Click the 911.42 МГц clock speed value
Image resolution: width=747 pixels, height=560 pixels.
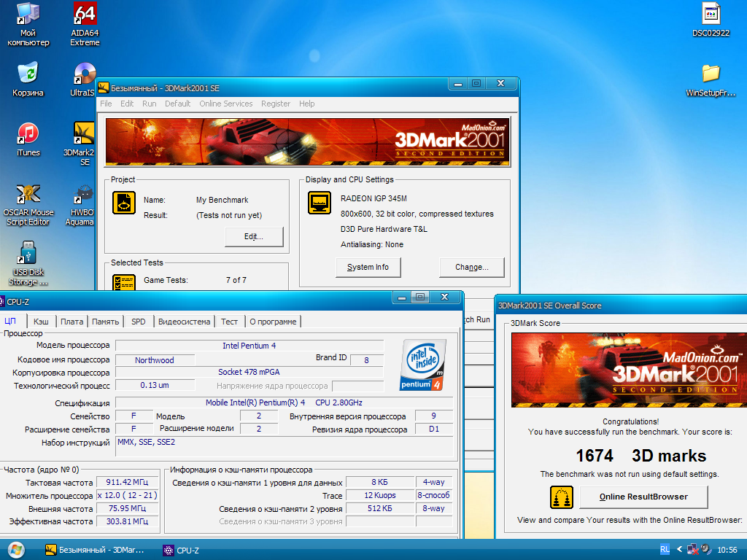tap(127, 482)
